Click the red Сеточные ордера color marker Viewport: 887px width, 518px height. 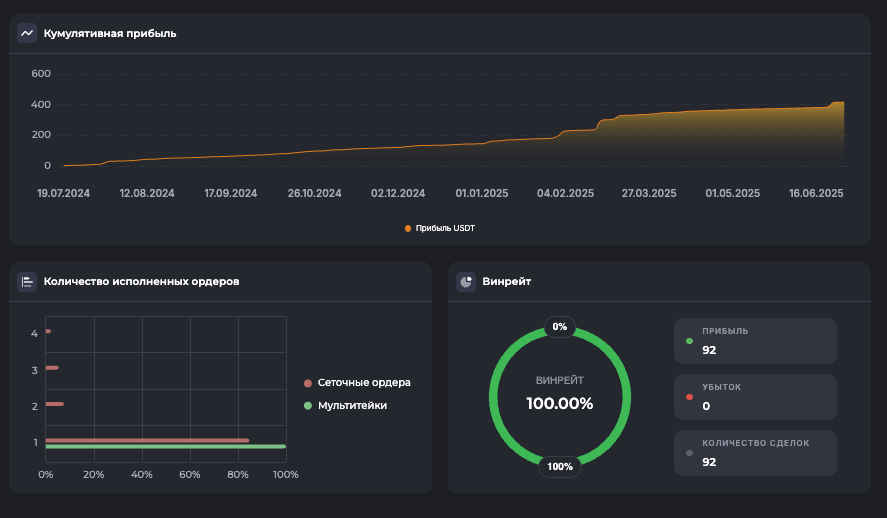pyautogui.click(x=308, y=383)
